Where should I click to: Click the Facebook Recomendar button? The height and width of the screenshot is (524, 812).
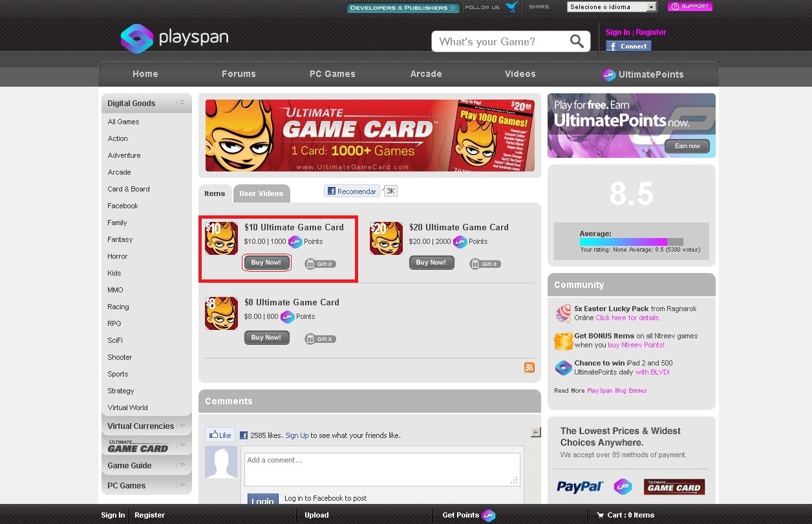[x=352, y=191]
